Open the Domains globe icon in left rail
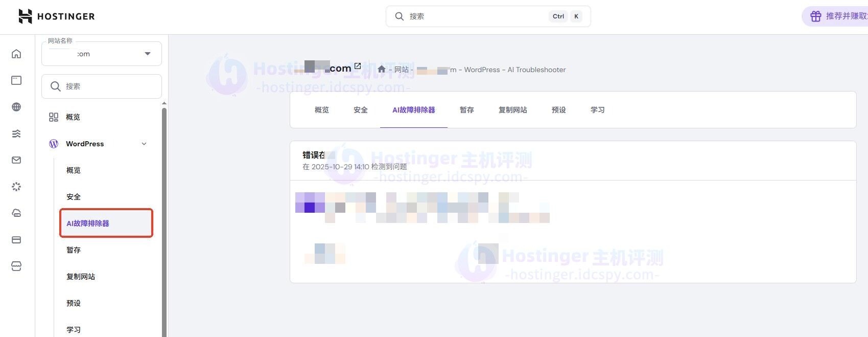The image size is (868, 337). (16, 107)
